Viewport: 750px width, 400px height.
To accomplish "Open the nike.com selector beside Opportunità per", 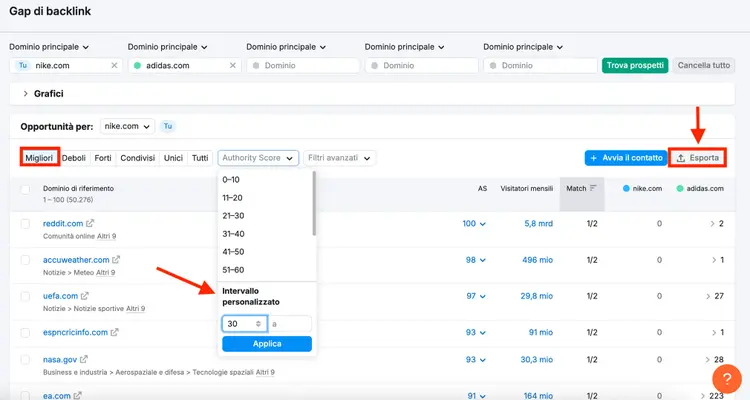I will (127, 126).
